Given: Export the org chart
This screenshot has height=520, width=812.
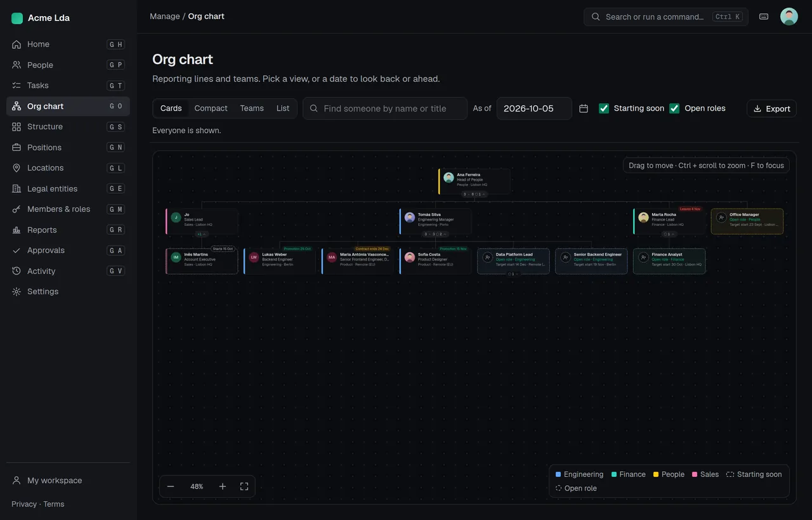Looking at the screenshot, I should coord(771,108).
